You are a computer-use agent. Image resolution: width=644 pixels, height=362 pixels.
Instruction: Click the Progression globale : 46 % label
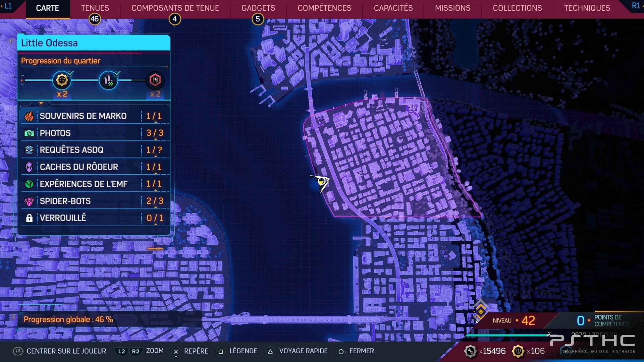(68, 319)
